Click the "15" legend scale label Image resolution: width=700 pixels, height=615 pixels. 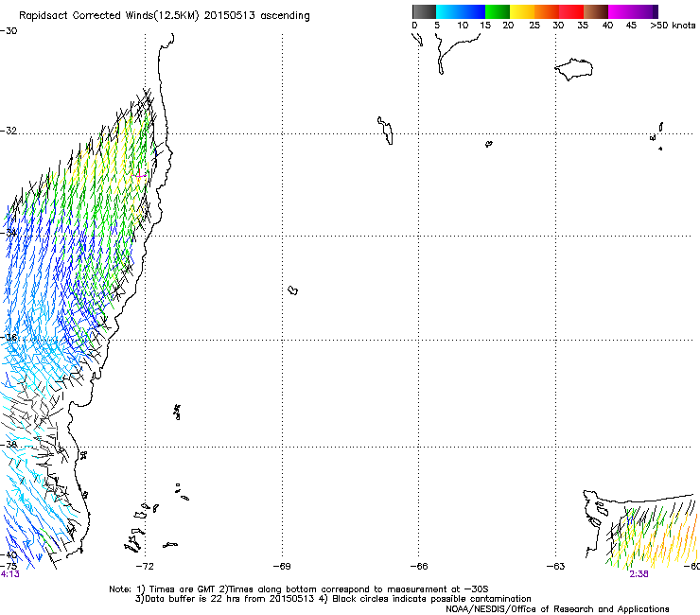coord(485,26)
